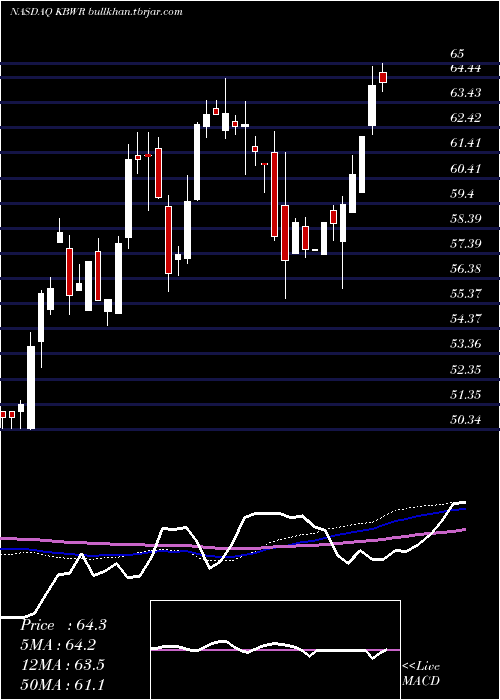
Task: Click the price axis label 60.41
Action: point(466,169)
